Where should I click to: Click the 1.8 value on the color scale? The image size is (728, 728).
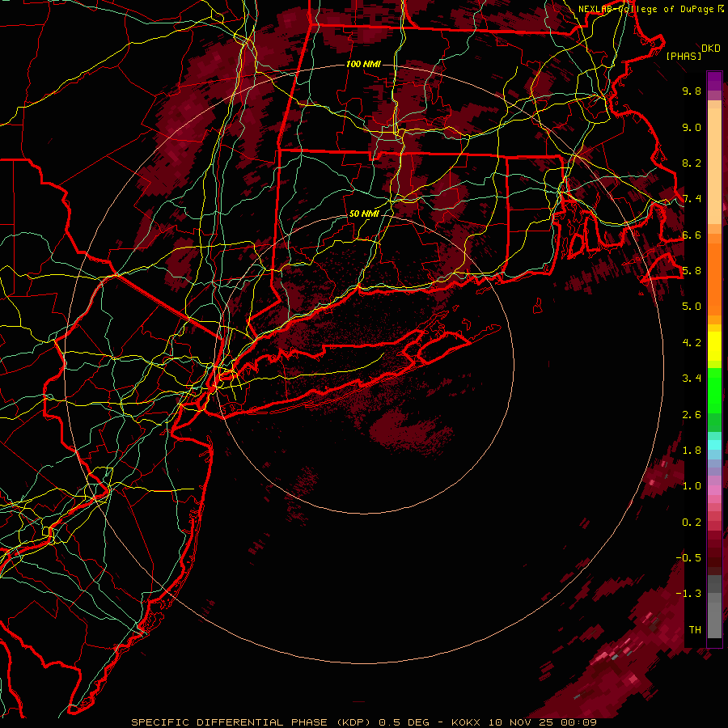tap(692, 451)
